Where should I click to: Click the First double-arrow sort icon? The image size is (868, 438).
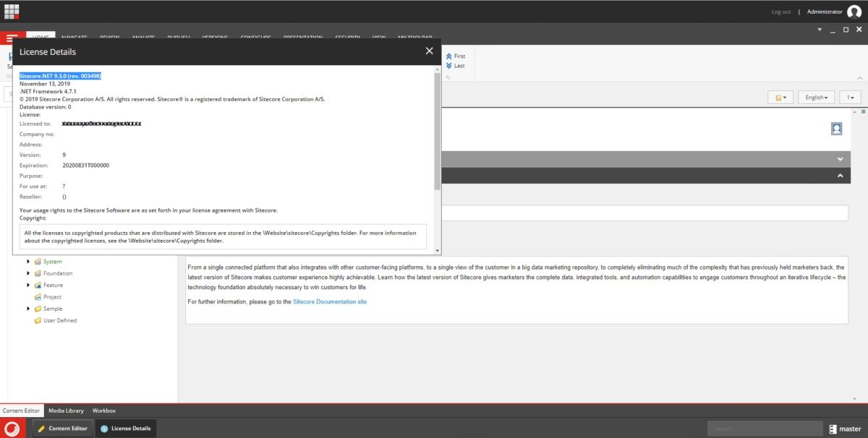(448, 56)
